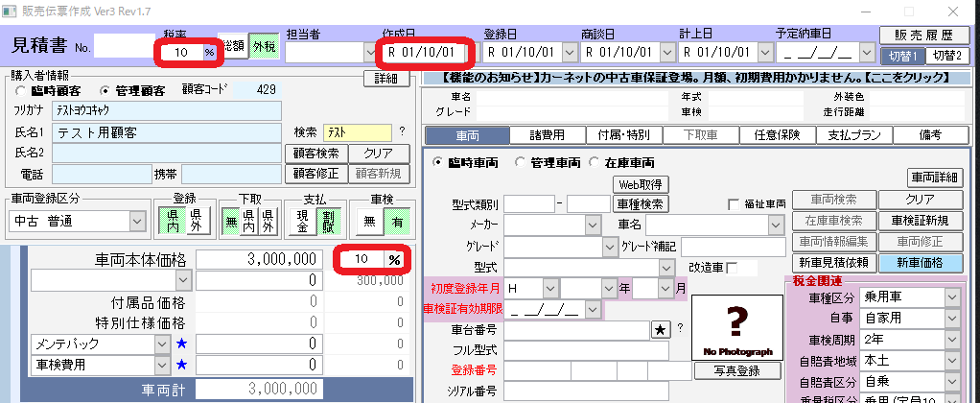Open the 登録日 date dropdown
Image resolution: width=980 pixels, height=403 pixels.
569,53
